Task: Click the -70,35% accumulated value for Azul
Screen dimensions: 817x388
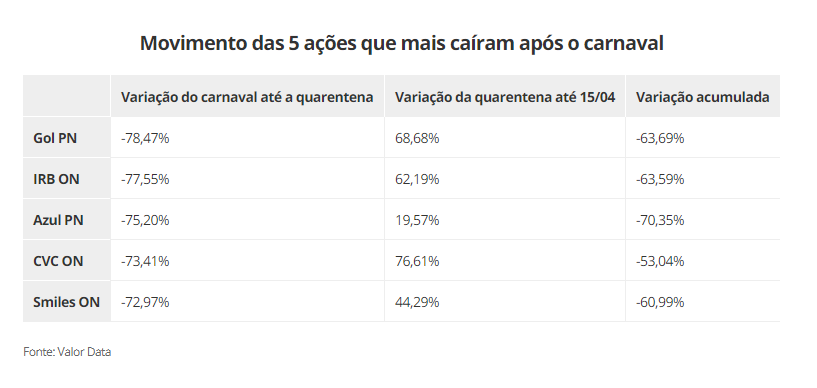Action: 660,220
